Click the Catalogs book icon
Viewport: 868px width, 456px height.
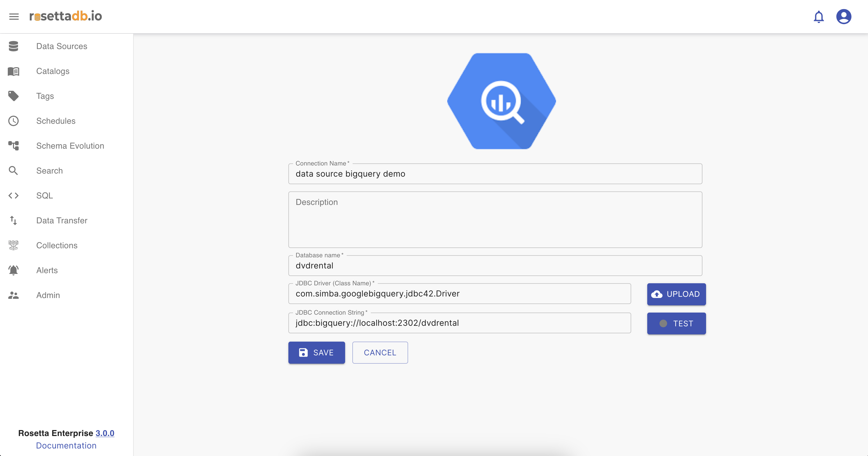pos(13,71)
